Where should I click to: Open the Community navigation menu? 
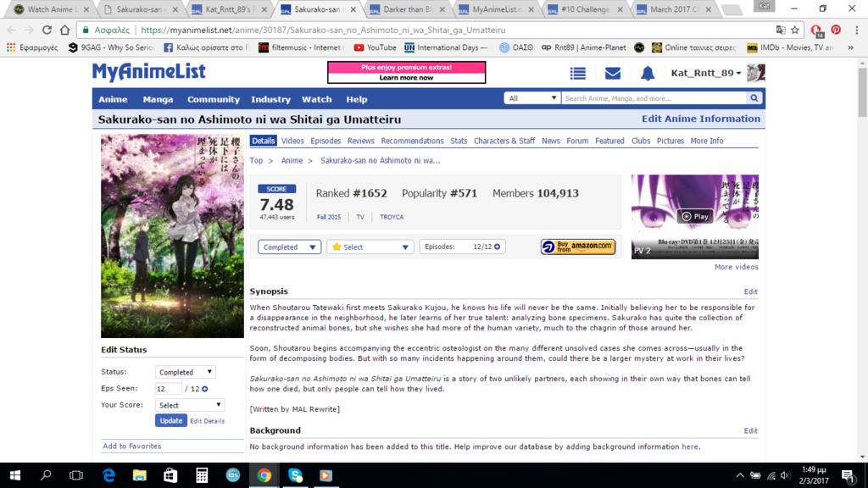point(213,99)
